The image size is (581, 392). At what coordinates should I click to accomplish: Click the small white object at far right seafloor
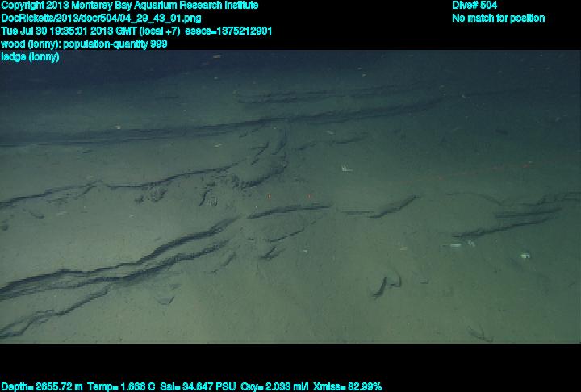click(525, 256)
